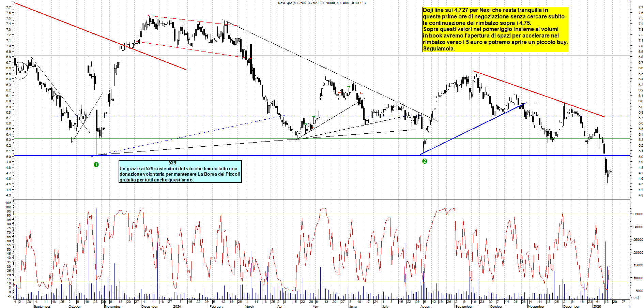Image resolution: width=644 pixels, height=308 pixels.
Task: Click the August label on time axis
Action: tap(426, 306)
